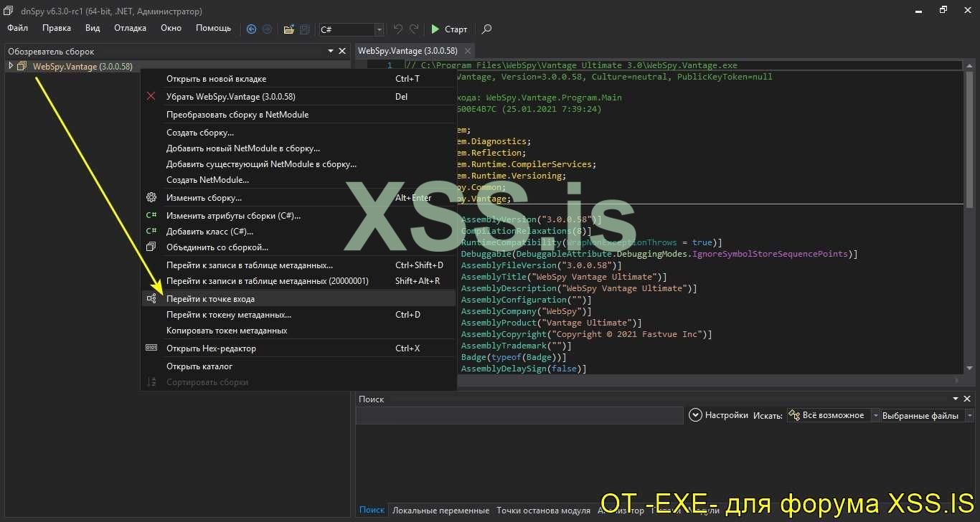
Task: Switch to the Локальные переменные tab
Action: click(x=440, y=511)
